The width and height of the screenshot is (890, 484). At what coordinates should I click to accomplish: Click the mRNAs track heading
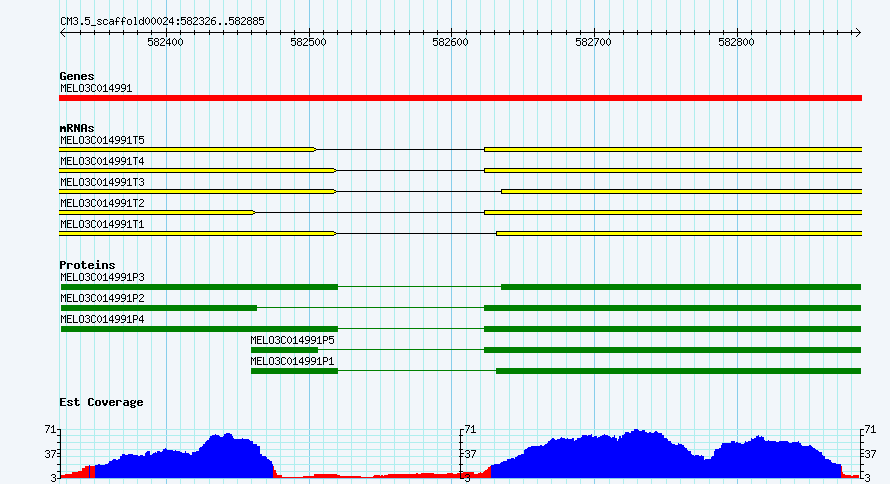[x=77, y=128]
